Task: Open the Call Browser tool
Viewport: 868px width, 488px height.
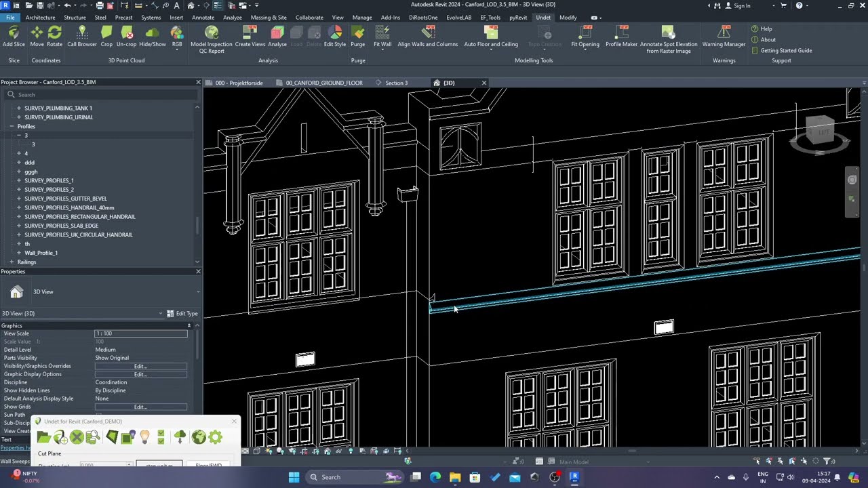Action: [x=82, y=37]
